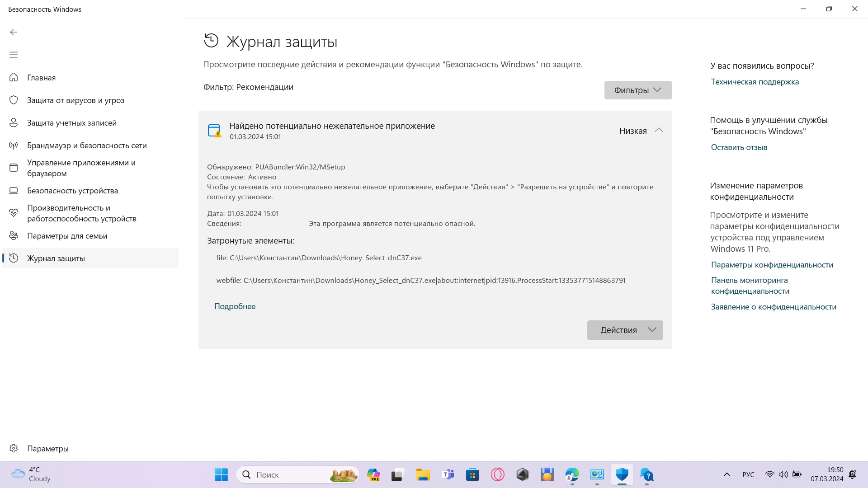Click the settings gear icon
The width and height of the screenshot is (868, 488).
tap(14, 448)
